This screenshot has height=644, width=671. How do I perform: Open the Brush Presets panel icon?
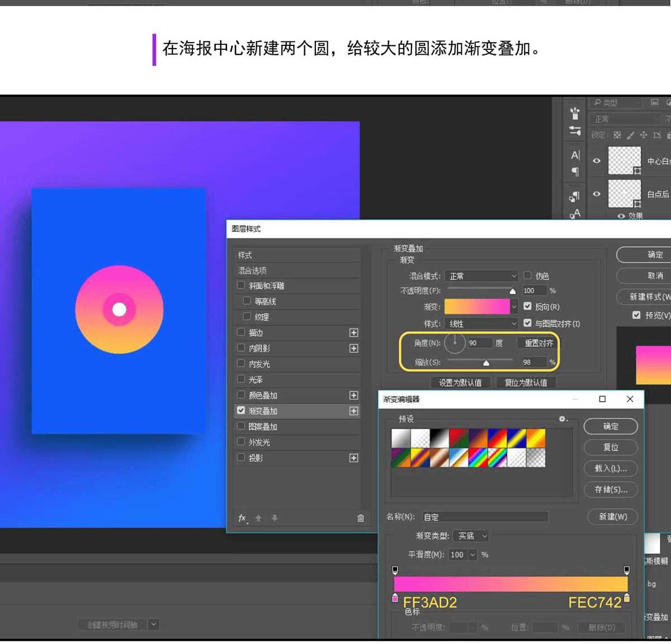(x=575, y=114)
